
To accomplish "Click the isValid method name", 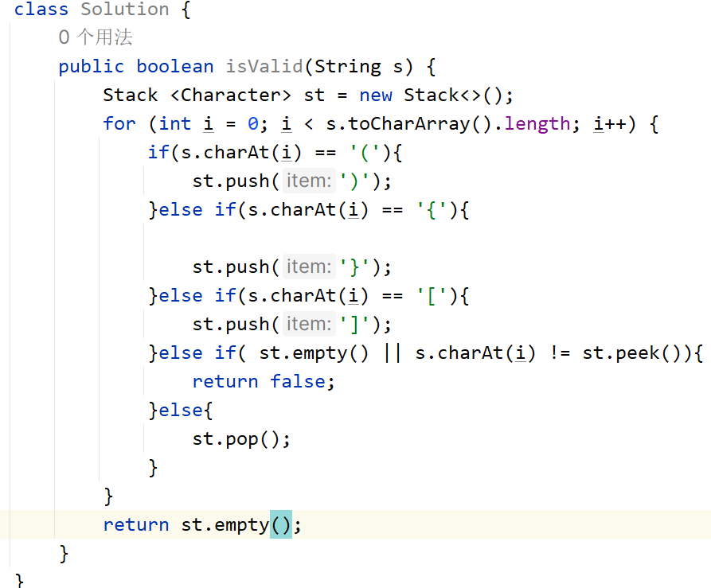I will point(264,67).
